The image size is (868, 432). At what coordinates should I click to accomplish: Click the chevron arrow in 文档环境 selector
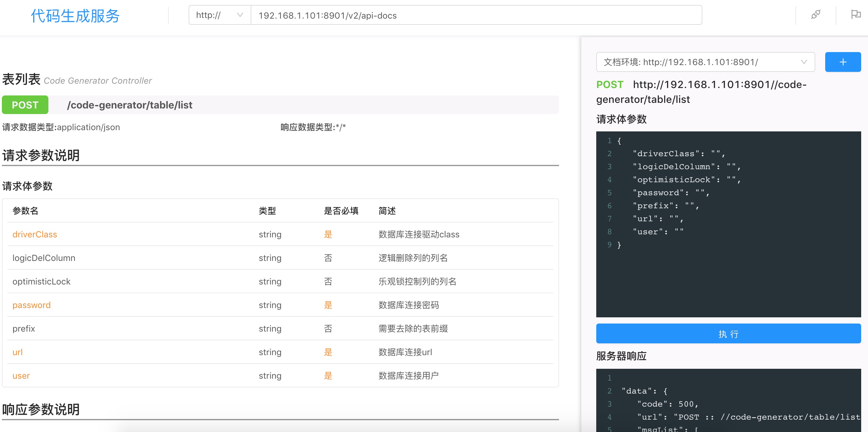click(x=804, y=62)
